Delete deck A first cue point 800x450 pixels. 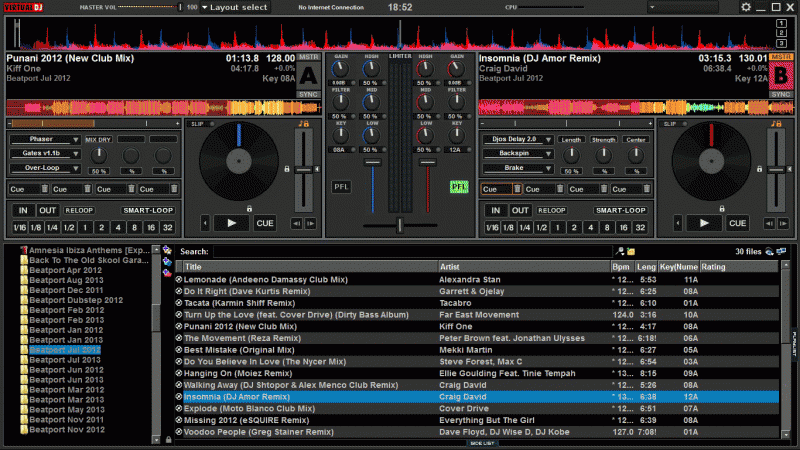(x=44, y=189)
